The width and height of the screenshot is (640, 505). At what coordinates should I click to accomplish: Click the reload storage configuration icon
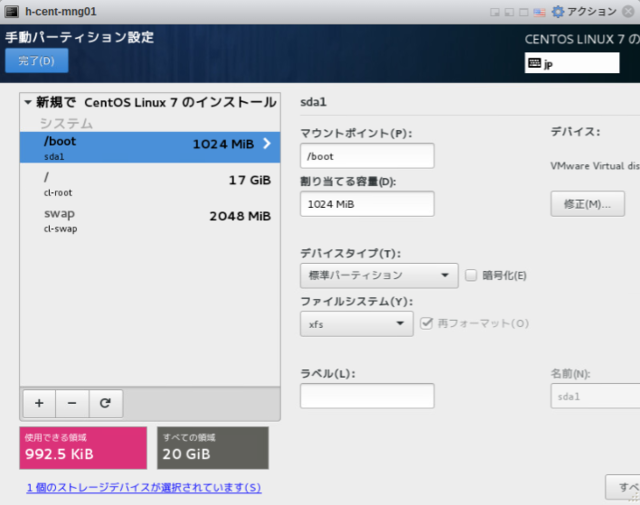105,403
